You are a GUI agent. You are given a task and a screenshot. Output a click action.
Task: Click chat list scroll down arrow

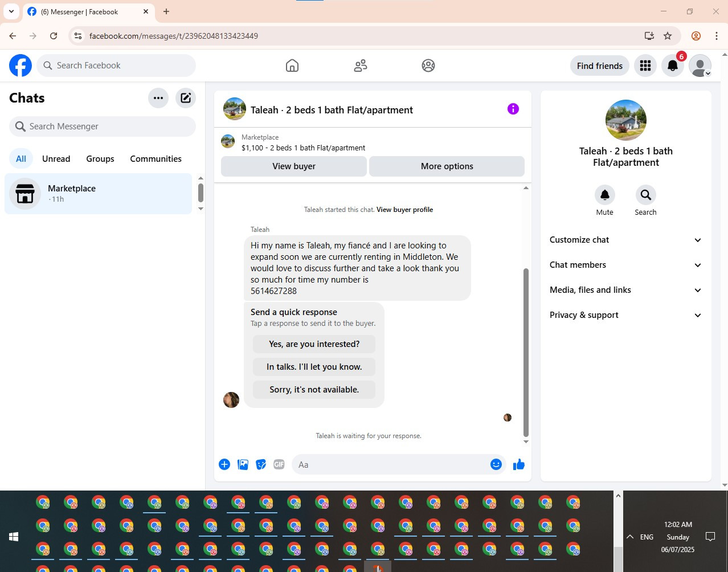tap(201, 209)
